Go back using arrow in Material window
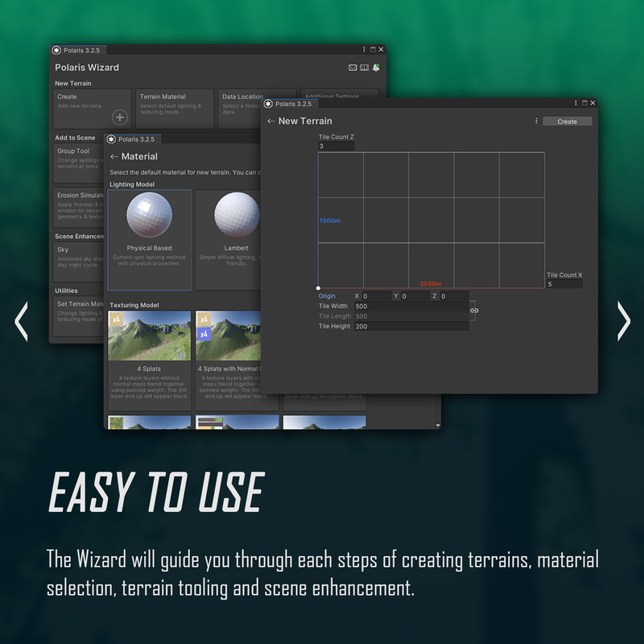 [114, 156]
